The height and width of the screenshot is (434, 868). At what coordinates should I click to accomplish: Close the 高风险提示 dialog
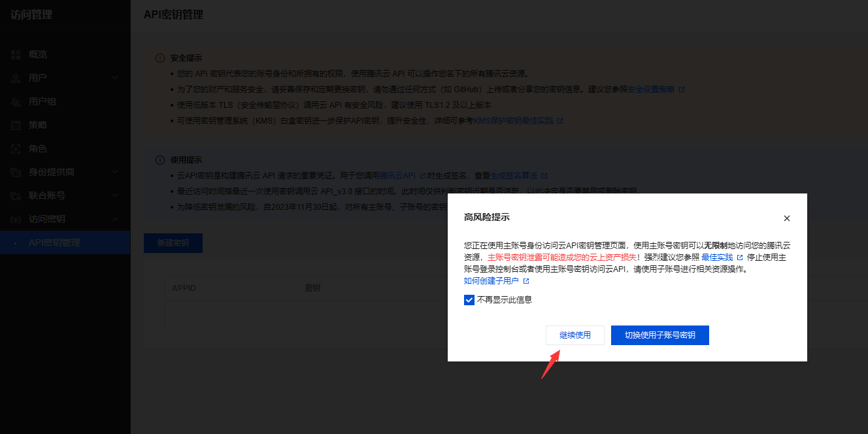pos(787,218)
